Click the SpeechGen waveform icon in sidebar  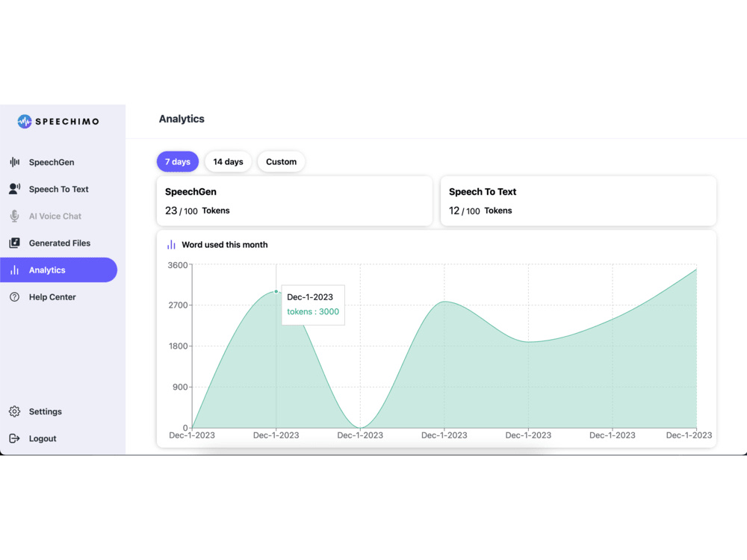pos(15,162)
